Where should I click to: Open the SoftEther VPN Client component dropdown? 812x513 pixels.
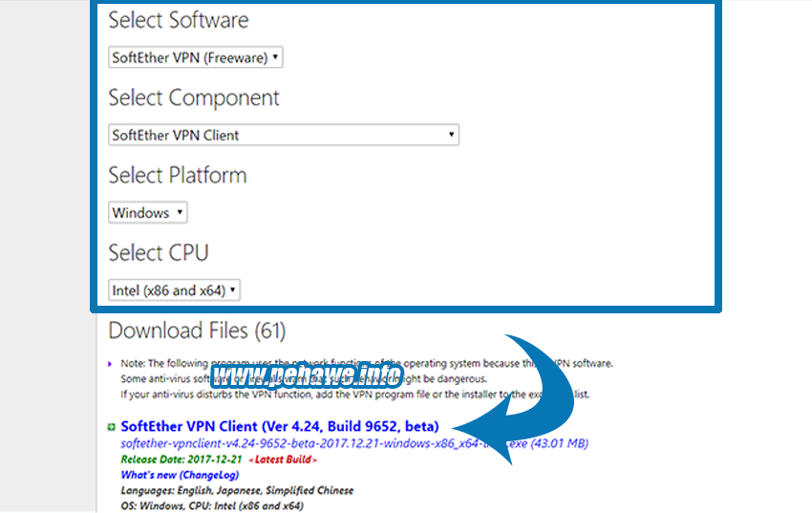pos(284,135)
